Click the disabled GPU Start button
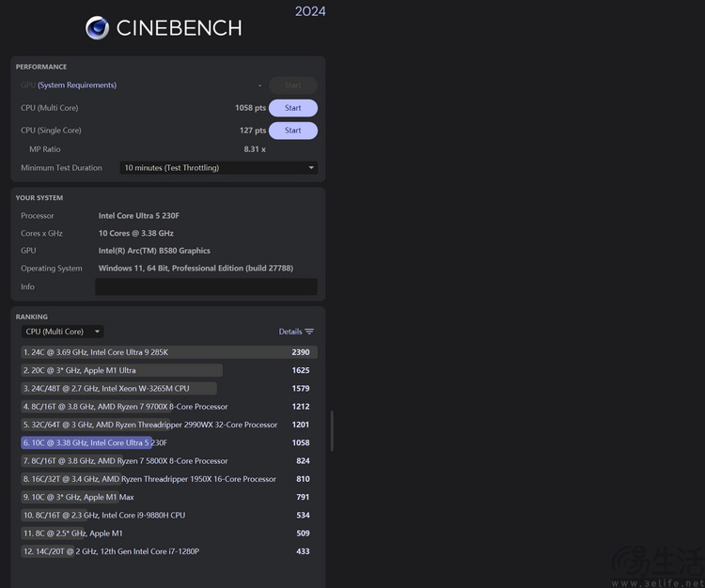The image size is (705, 588). pyautogui.click(x=293, y=85)
